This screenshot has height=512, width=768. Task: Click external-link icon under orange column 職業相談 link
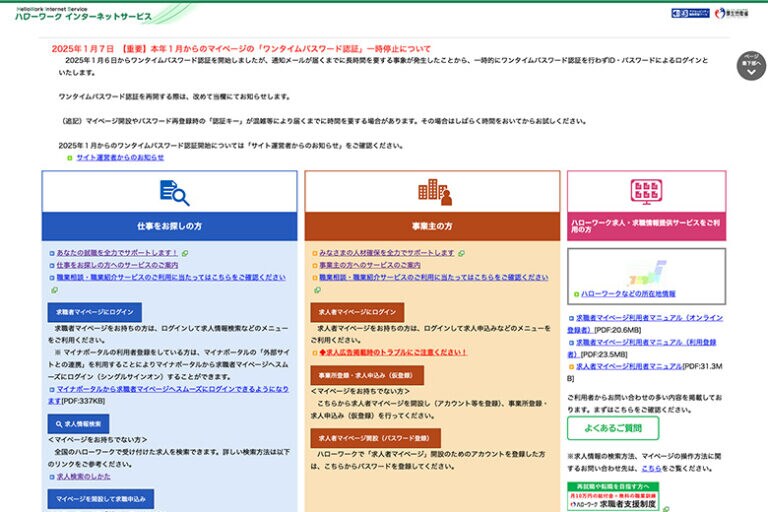click(317, 290)
